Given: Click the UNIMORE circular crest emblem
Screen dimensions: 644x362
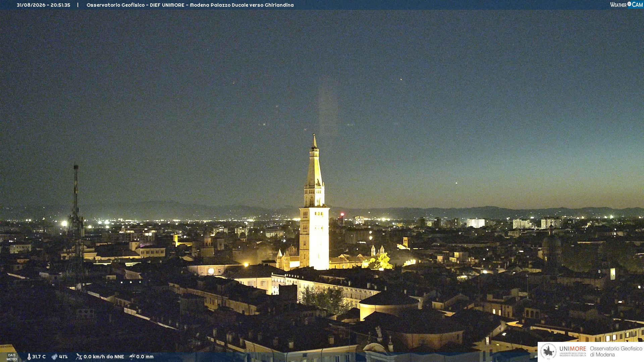Looking at the screenshot, I should pyautogui.click(x=548, y=351).
